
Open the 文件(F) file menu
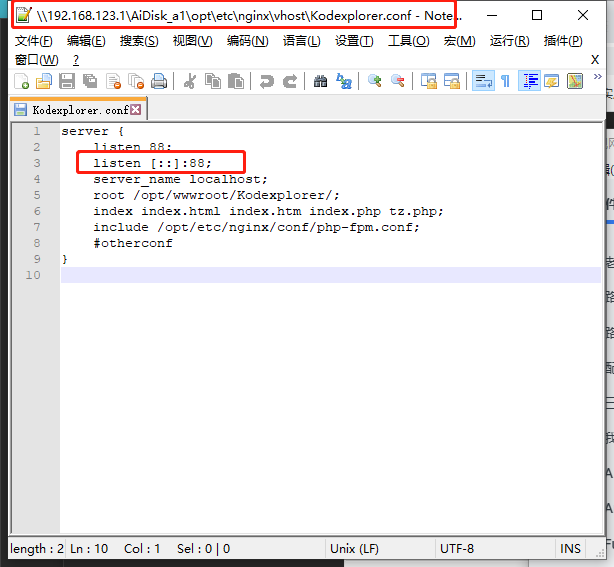[x=33, y=41]
